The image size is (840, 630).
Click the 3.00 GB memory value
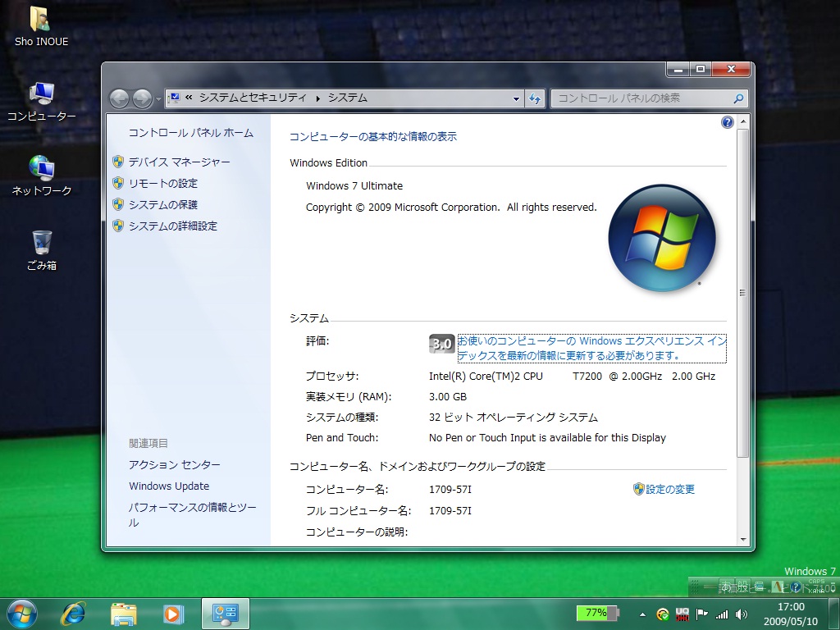(448, 397)
